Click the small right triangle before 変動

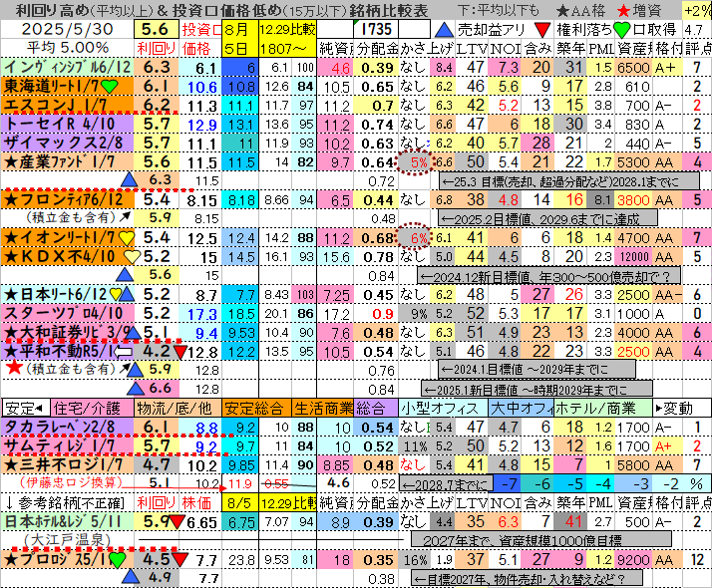pyautogui.click(x=658, y=409)
